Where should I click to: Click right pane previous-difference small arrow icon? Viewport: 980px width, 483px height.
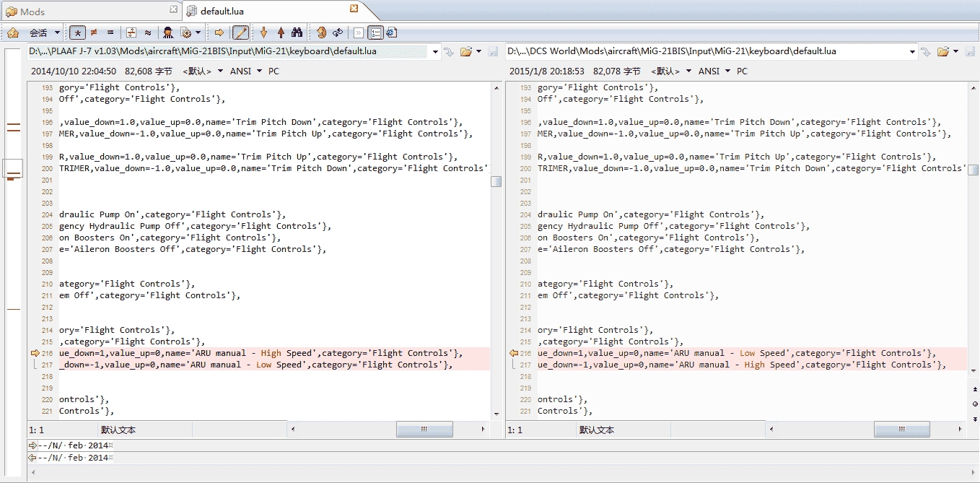tap(974, 390)
